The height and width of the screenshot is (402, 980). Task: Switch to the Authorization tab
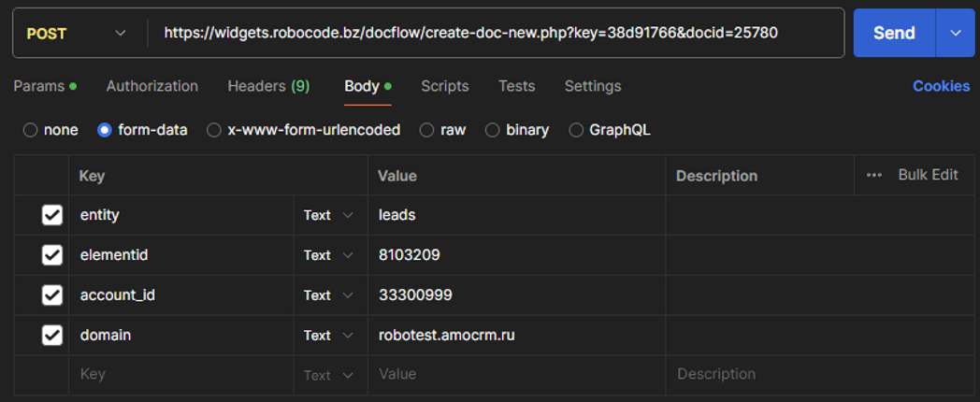[151, 86]
